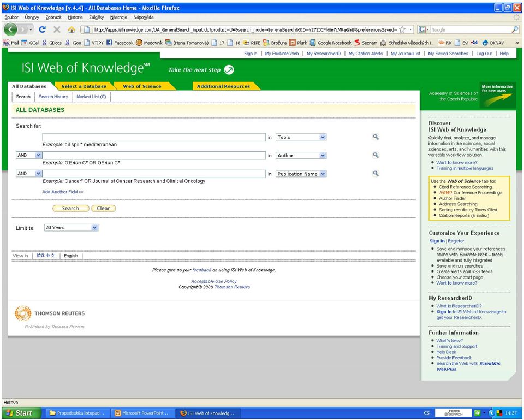Open the Author field type dropdown
This screenshot has width=524, height=420.
point(301,156)
